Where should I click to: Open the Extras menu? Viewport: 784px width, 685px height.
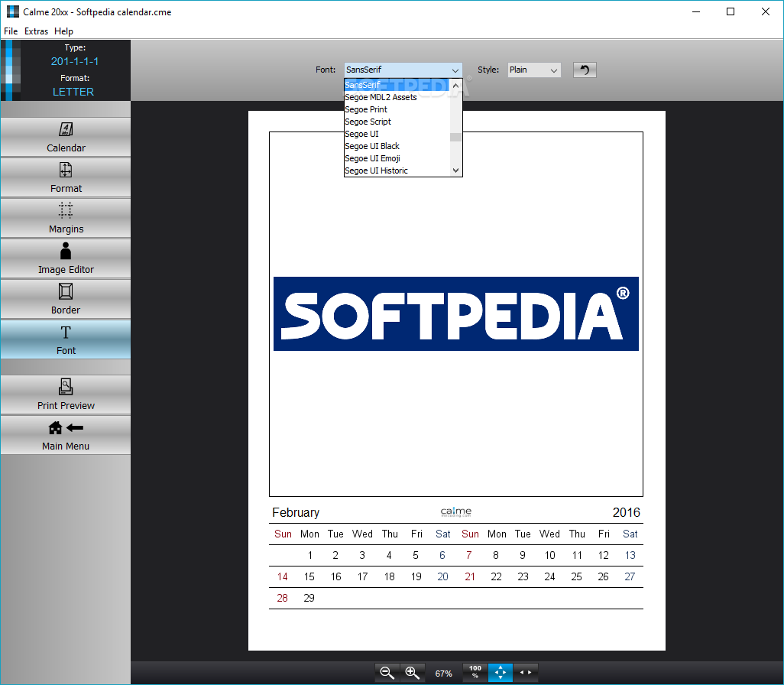click(36, 31)
